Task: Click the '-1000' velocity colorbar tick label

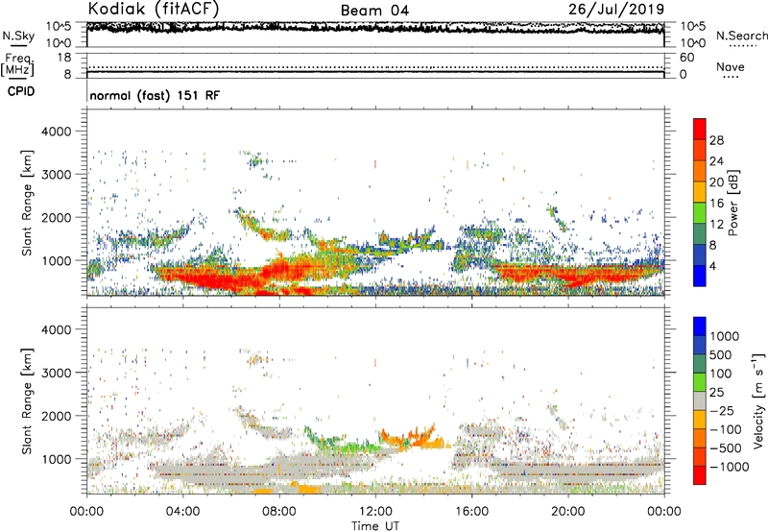Action: point(729,467)
